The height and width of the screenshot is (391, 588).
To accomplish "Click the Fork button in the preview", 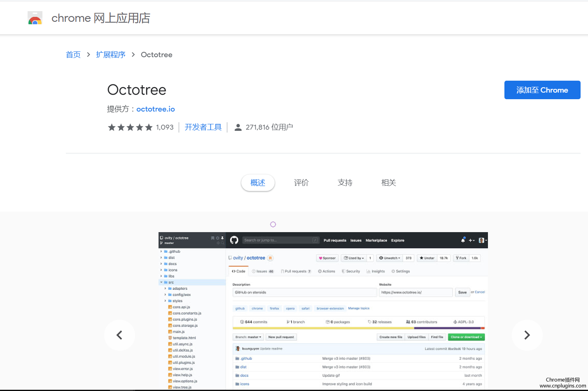I will (x=461, y=258).
